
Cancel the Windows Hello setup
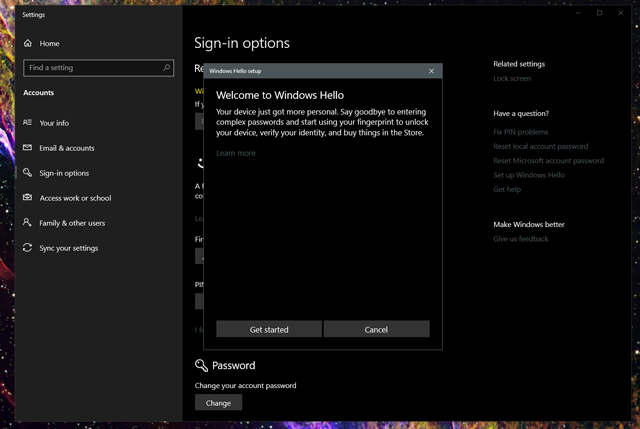point(376,329)
